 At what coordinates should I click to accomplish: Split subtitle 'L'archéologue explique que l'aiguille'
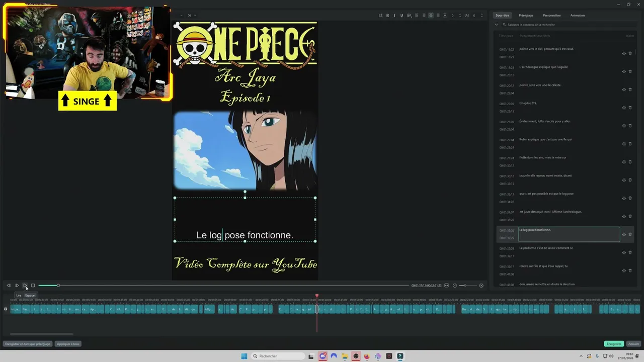pyautogui.click(x=624, y=71)
